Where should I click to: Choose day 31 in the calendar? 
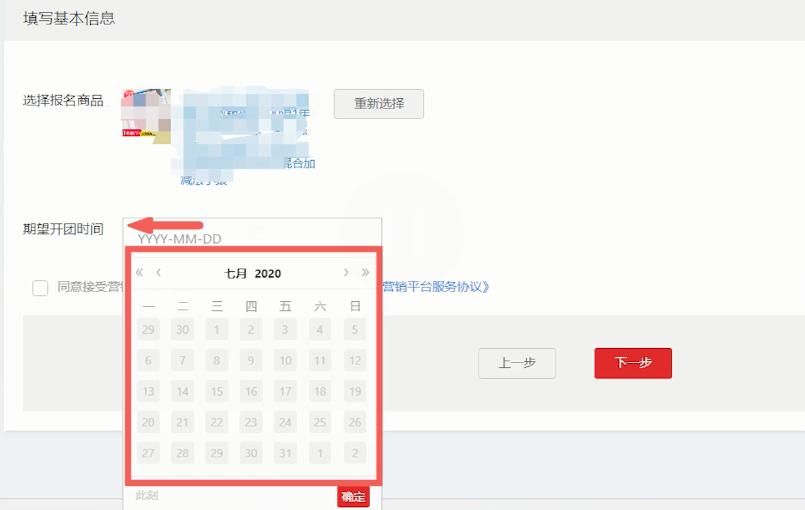tap(285, 453)
